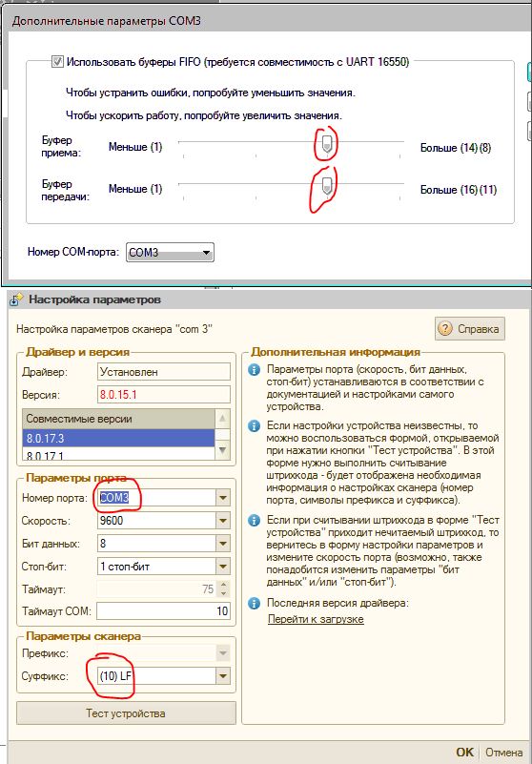Expand the Скорость dropdown arrow
Image resolution: width=532 pixels, height=764 pixels.
tap(223, 521)
